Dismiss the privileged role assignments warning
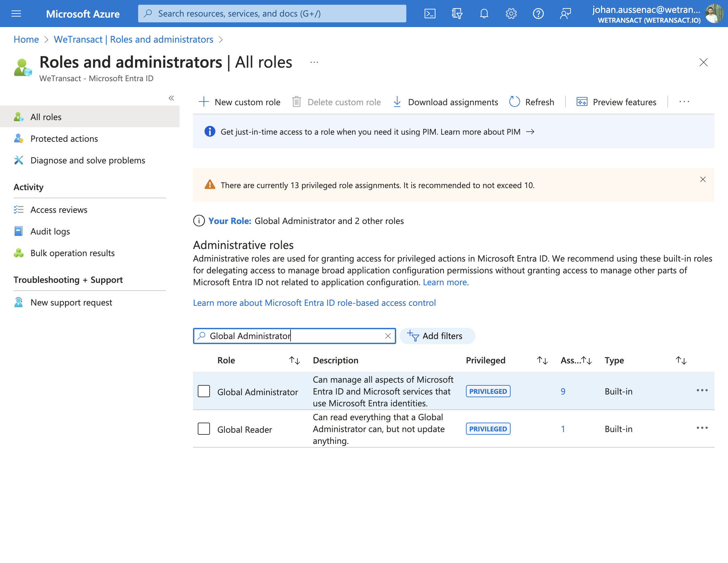The image size is (728, 563). tap(703, 179)
